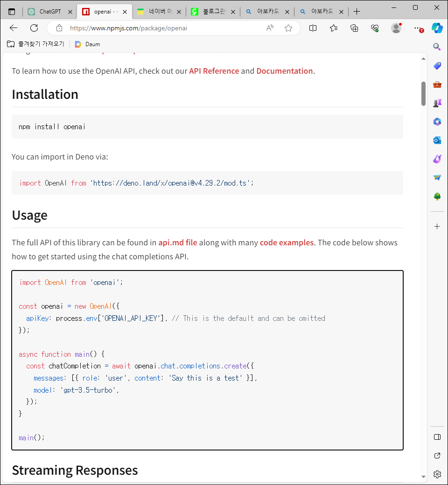Open split screen view icon
This screenshot has height=485, width=448.
tap(313, 28)
